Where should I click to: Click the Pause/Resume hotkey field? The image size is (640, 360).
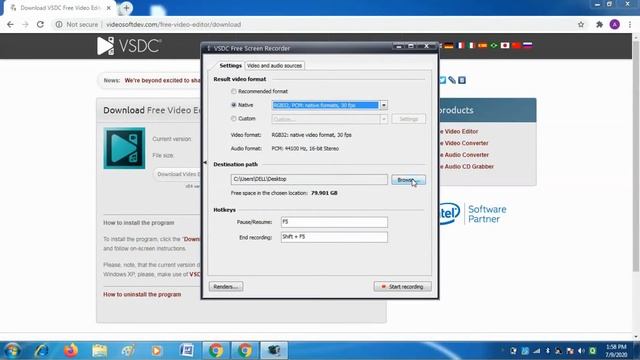[334, 222]
